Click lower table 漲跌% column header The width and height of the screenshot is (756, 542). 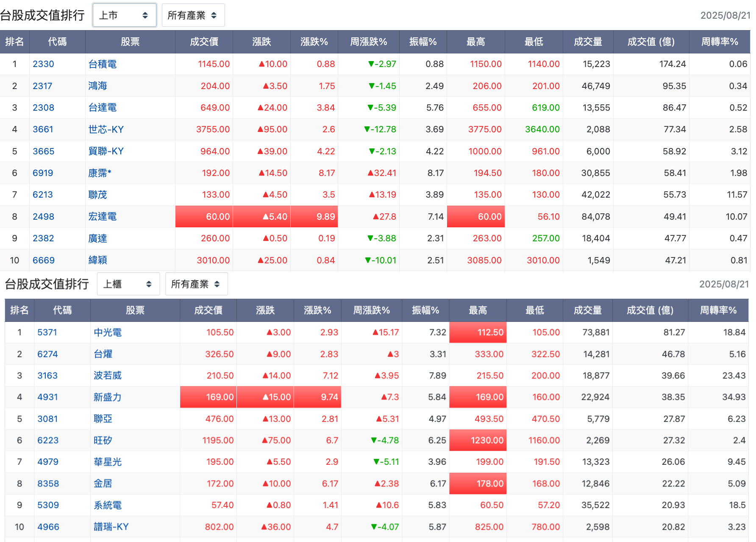317,310
